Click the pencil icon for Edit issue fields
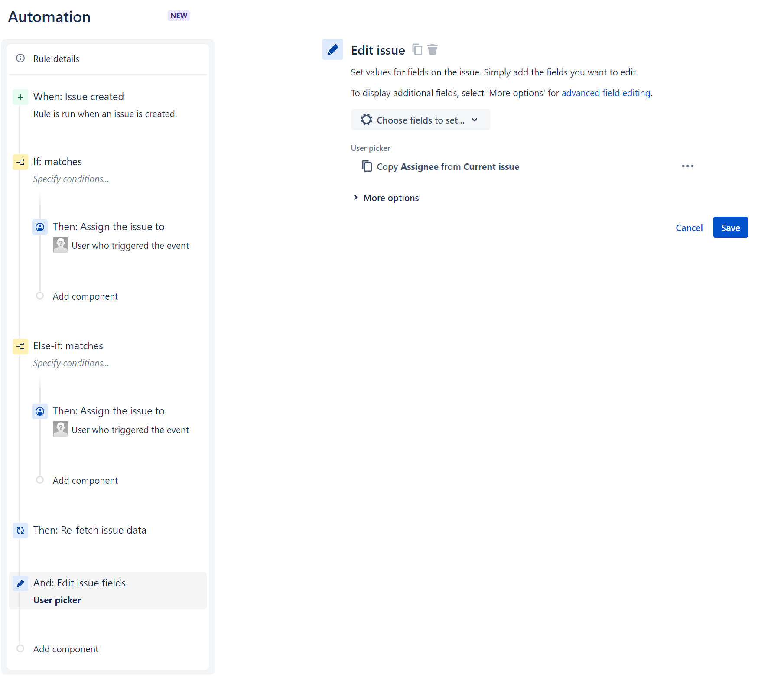Viewport: 784px width, 687px height. 20,583
